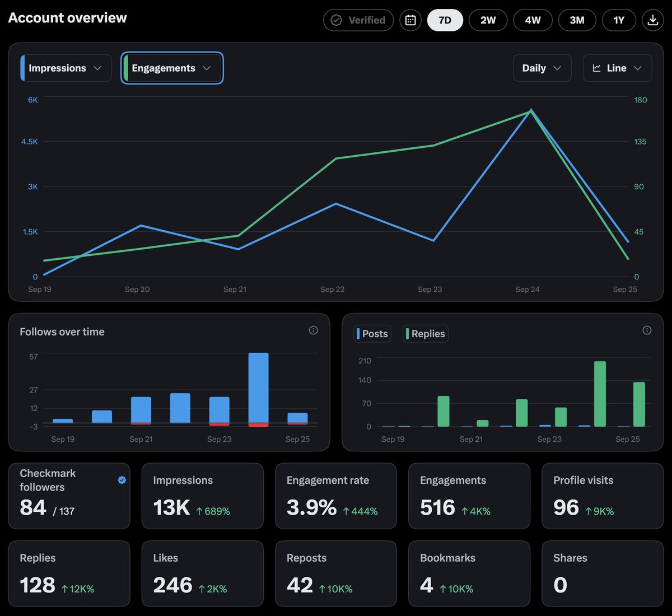The height and width of the screenshot is (616, 672).
Task: Select the 7D time range
Action: [445, 20]
